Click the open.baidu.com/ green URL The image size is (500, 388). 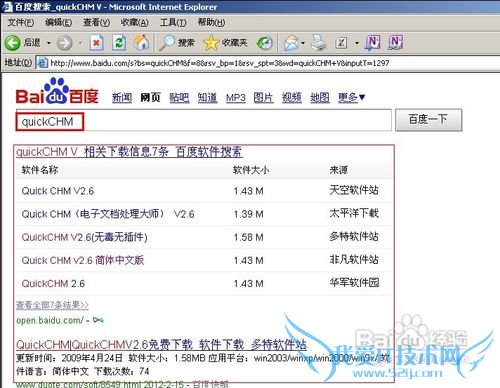tap(50, 320)
